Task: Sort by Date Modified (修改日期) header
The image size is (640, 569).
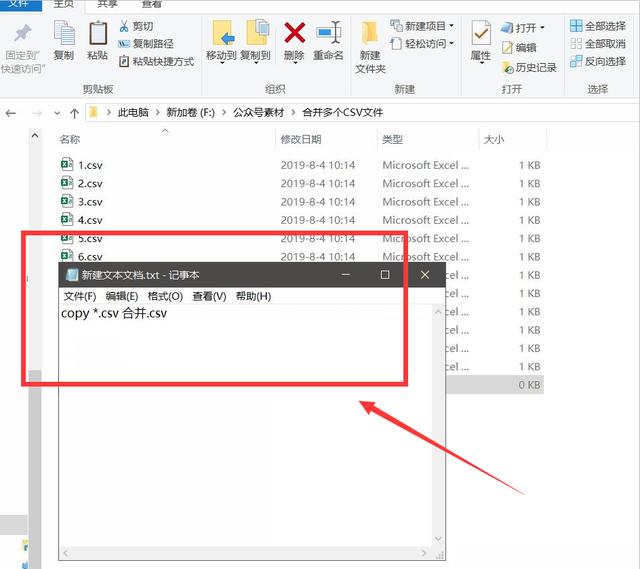Action: point(301,140)
